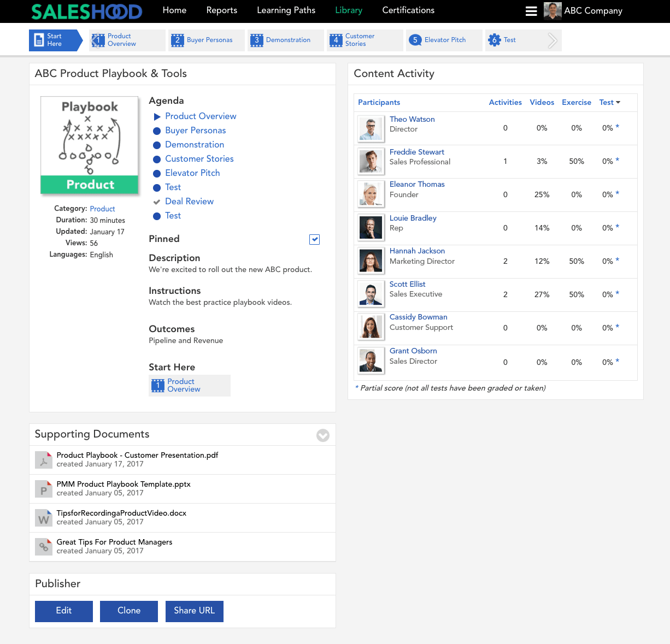Open the Certifications menu
The image size is (670, 644).
408,10
